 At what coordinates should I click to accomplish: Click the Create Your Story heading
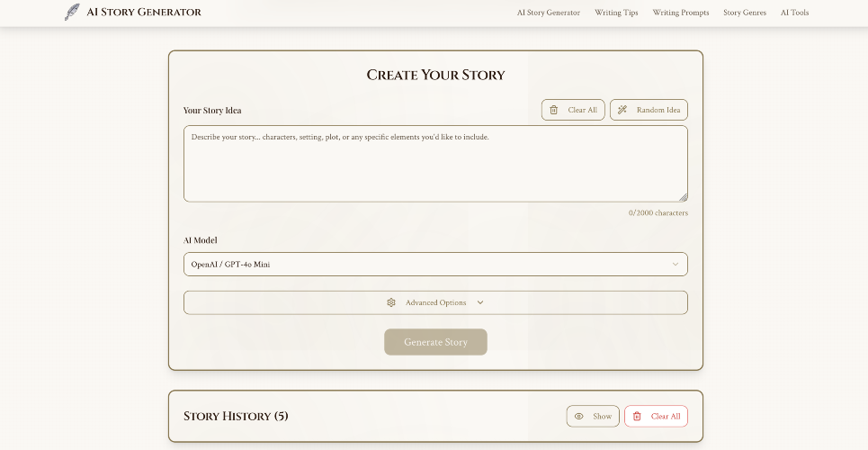(435, 75)
